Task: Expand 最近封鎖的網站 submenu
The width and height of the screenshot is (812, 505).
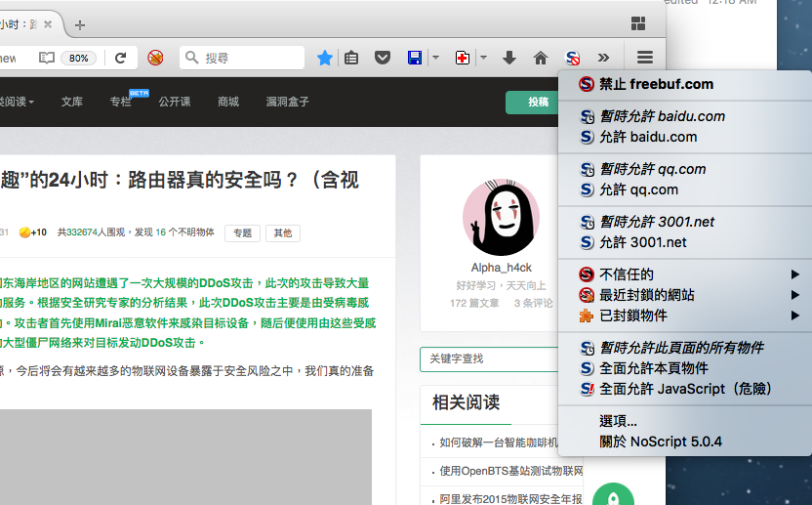Action: [x=685, y=295]
